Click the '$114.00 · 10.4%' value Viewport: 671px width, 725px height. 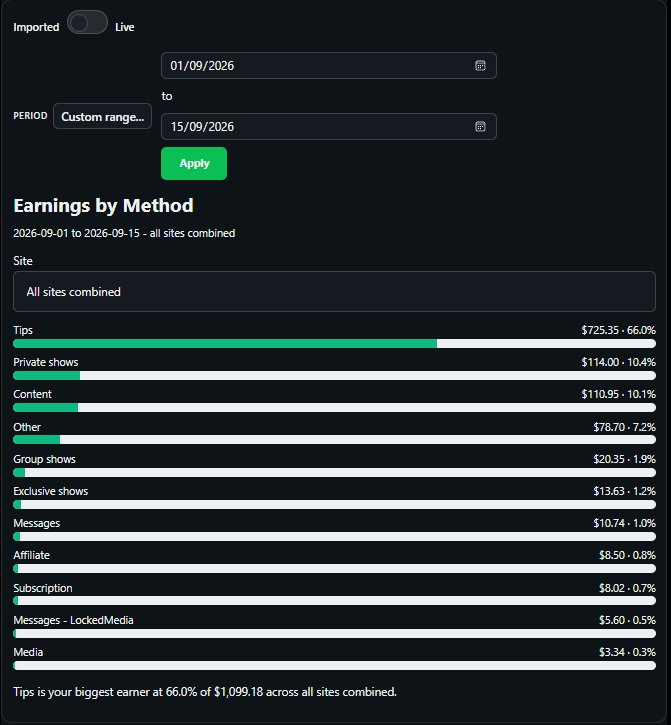[618, 362]
